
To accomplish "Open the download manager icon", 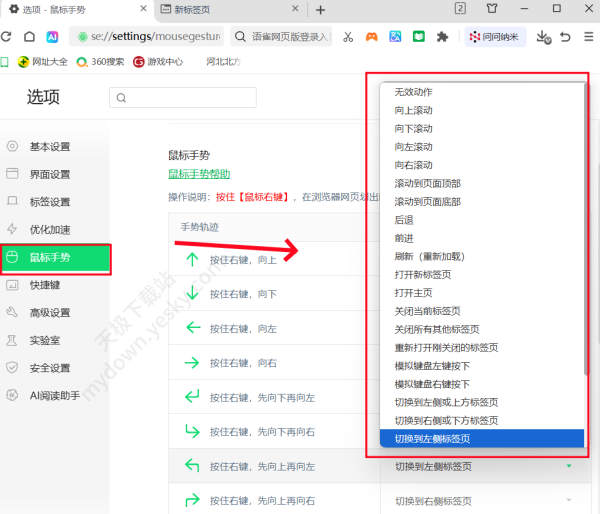I will (542, 37).
